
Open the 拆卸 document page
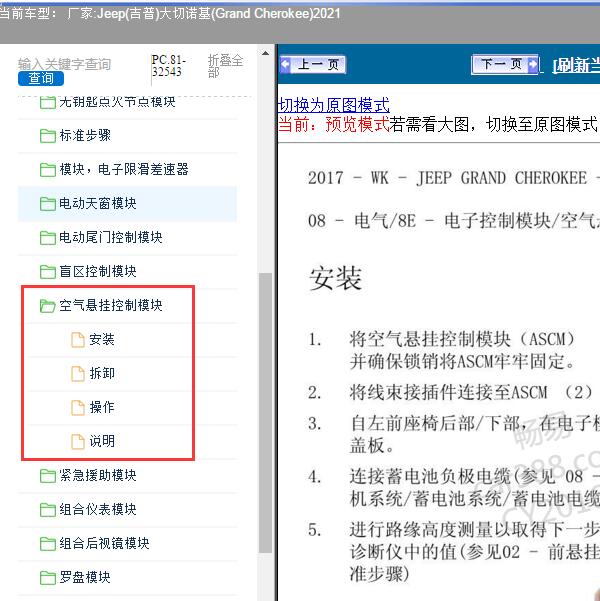tap(102, 374)
